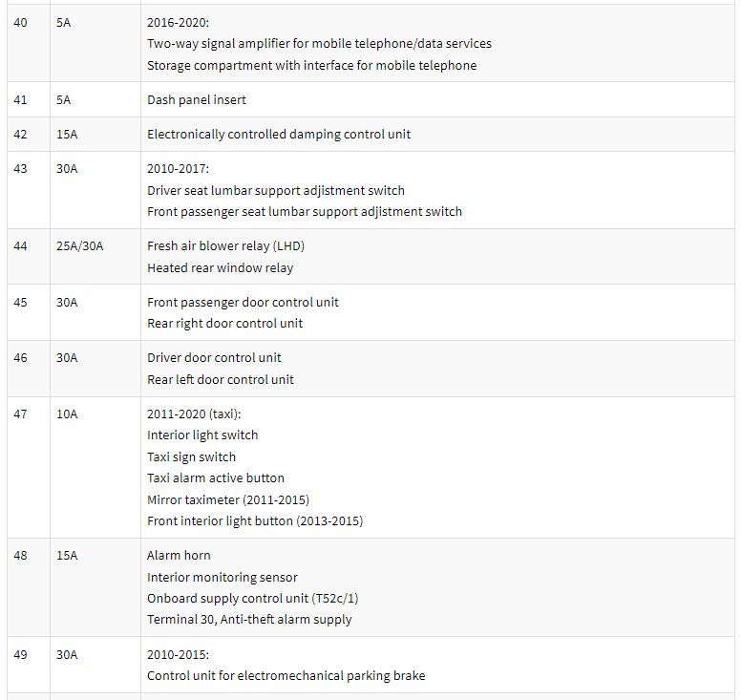Image resolution: width=742 pixels, height=700 pixels.
Task: Select the 'Dash panel insert' text
Action: click(x=197, y=100)
